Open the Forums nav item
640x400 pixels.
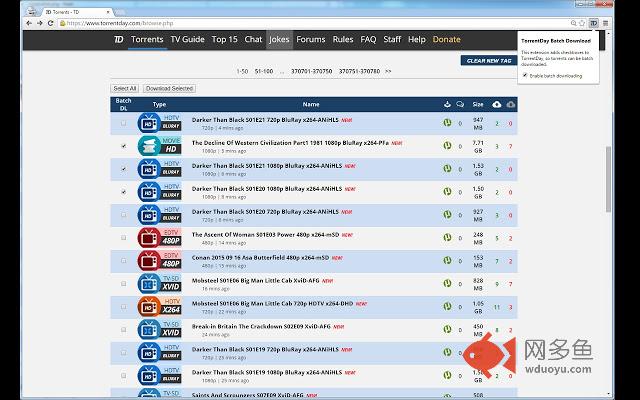[x=311, y=39]
